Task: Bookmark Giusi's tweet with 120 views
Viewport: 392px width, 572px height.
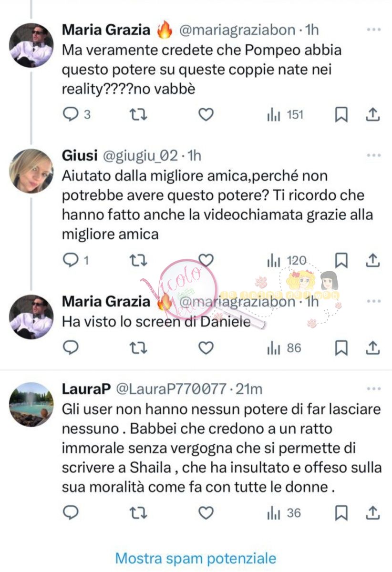Action: 342,259
